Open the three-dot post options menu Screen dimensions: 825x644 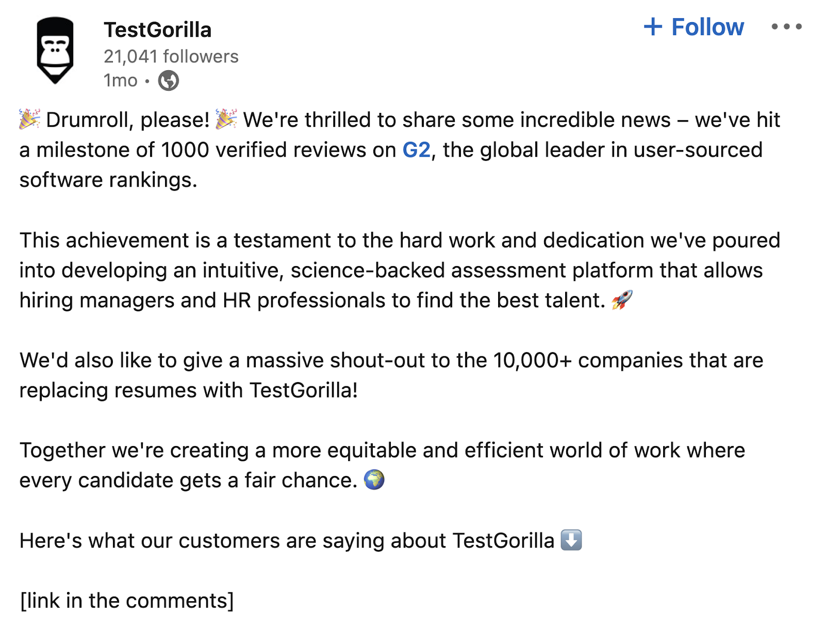pos(786,27)
